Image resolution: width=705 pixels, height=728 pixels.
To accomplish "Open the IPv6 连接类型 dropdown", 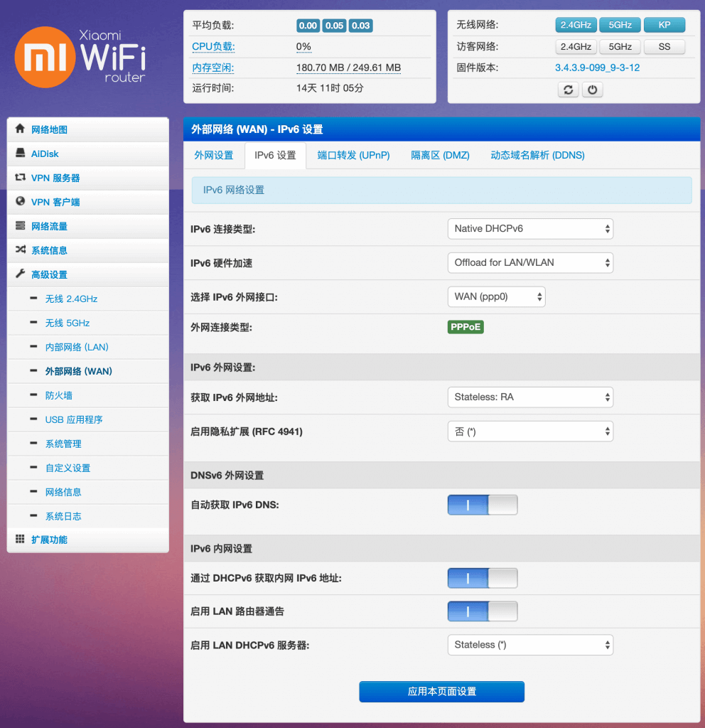I will click(x=530, y=229).
